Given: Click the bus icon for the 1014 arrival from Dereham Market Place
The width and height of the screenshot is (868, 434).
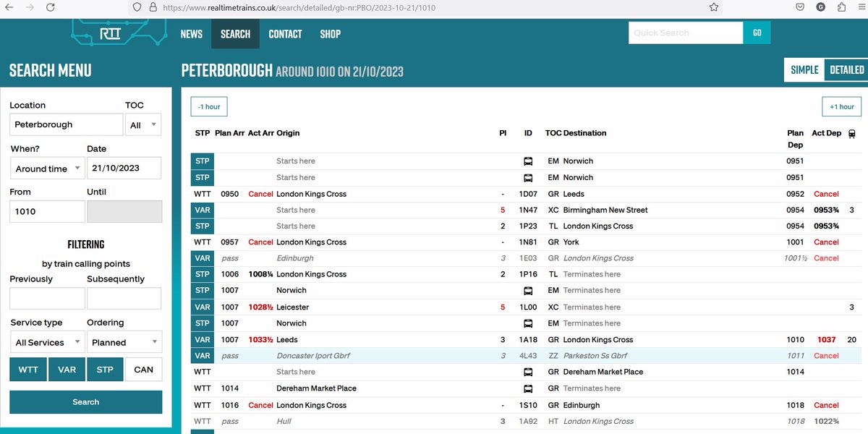Looking at the screenshot, I should [528, 388].
